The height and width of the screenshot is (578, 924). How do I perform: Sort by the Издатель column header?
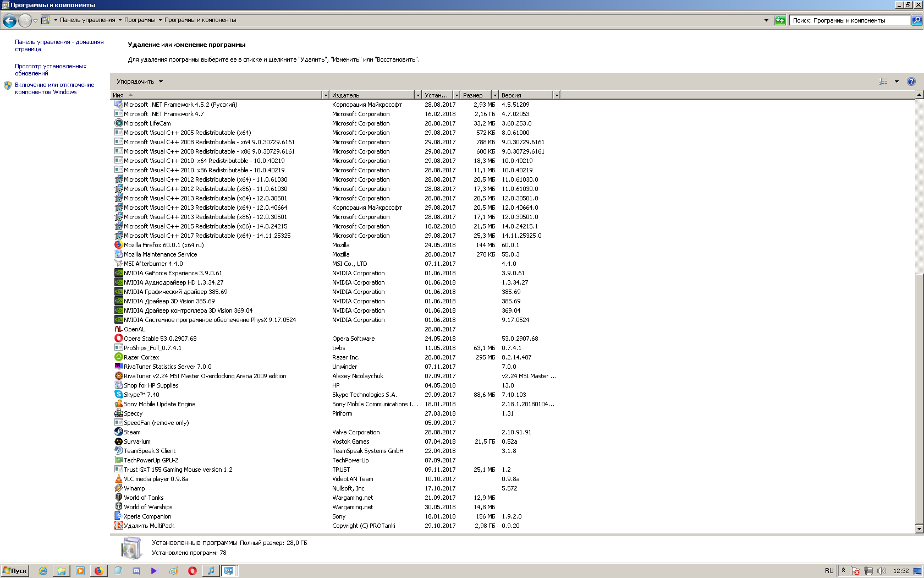point(372,95)
